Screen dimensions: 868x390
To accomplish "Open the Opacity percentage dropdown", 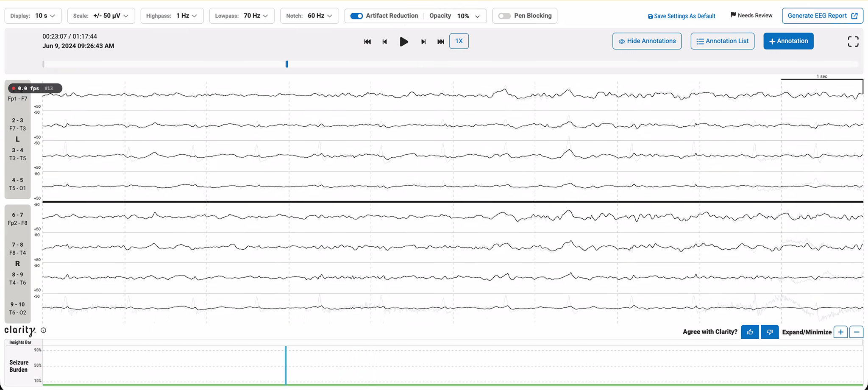I will [468, 16].
